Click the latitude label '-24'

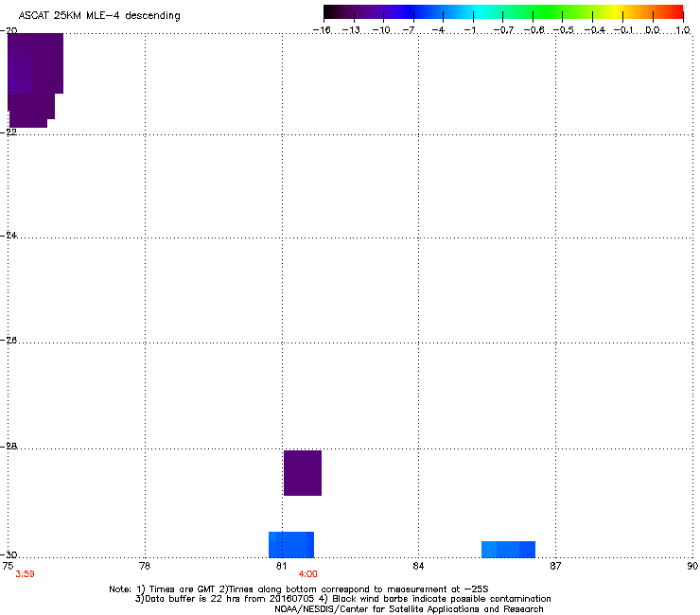(9, 236)
